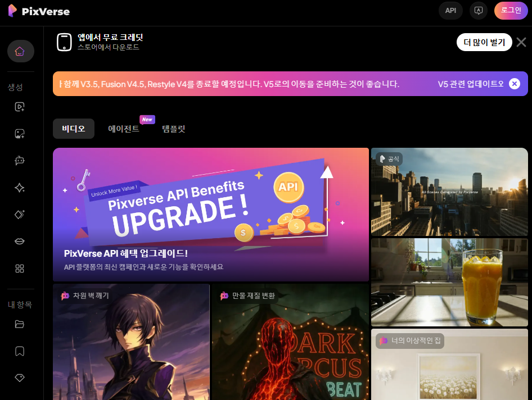Open the video generation sidebar icon
532x400 pixels.
pos(20,107)
